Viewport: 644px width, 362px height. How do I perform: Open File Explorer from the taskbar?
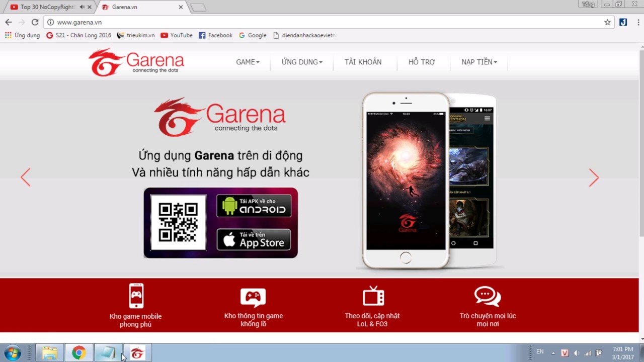click(49, 353)
